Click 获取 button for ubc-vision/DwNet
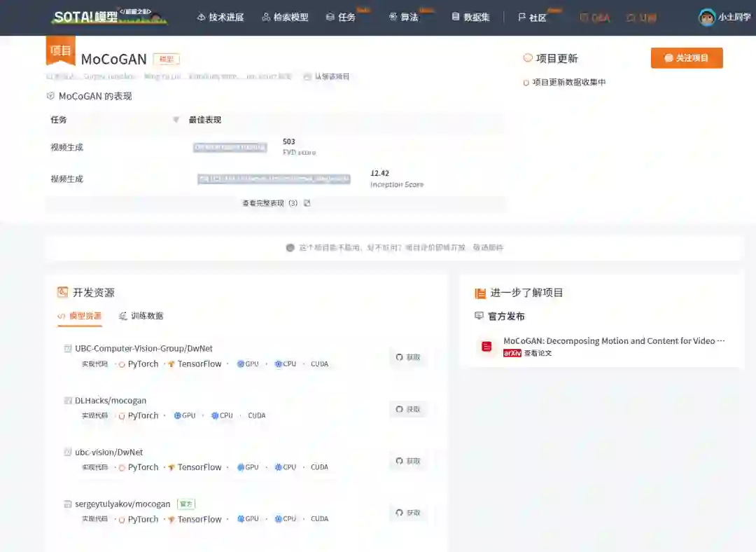Image resolution: width=756 pixels, height=552 pixels. (x=408, y=462)
